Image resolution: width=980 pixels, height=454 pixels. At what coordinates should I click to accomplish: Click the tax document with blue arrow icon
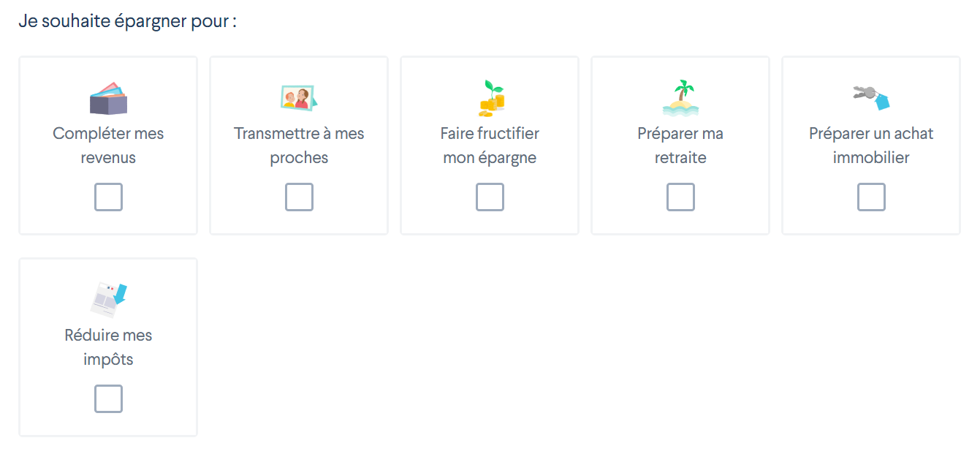(108, 300)
